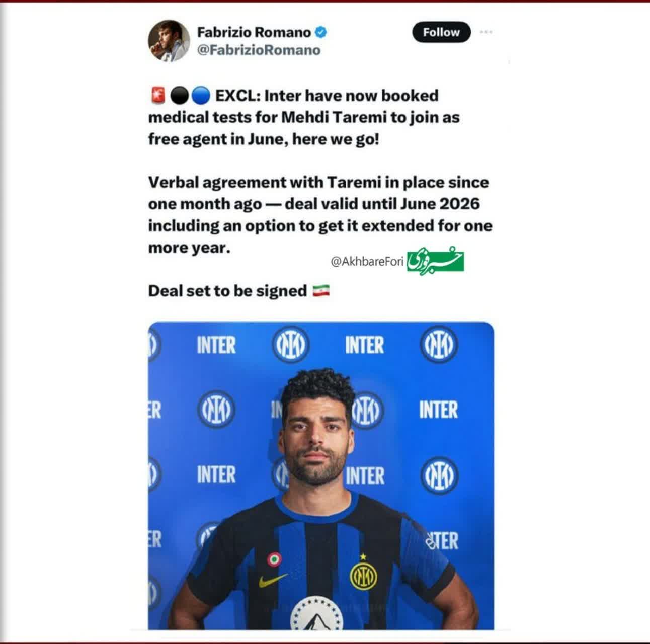650x644 pixels.
Task: Click the red siren emoji
Action: [x=157, y=95]
